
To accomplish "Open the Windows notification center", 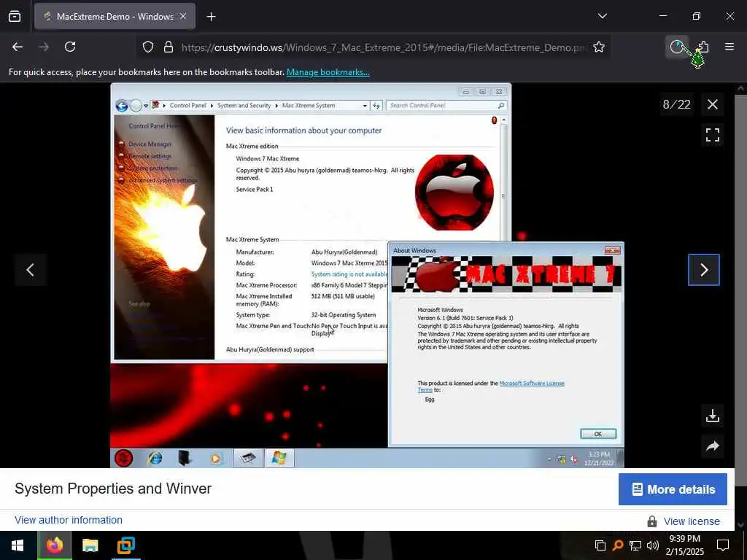I will pos(723,545).
